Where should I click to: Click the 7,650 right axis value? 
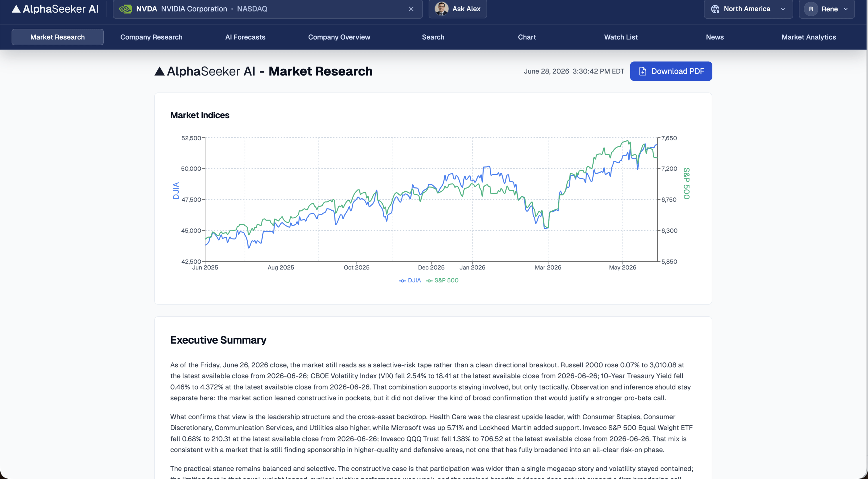click(x=669, y=138)
